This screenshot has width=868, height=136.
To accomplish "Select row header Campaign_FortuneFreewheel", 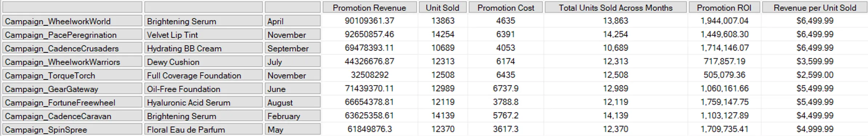I will point(72,102).
